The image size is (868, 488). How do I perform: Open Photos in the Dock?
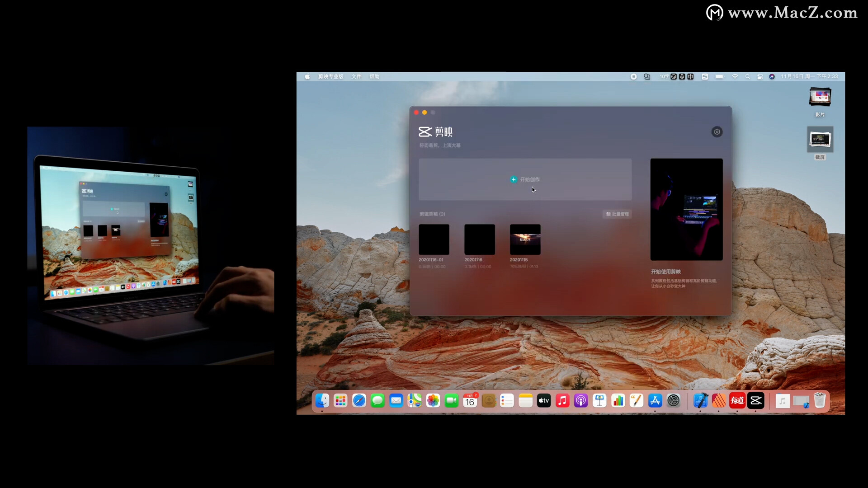433,401
